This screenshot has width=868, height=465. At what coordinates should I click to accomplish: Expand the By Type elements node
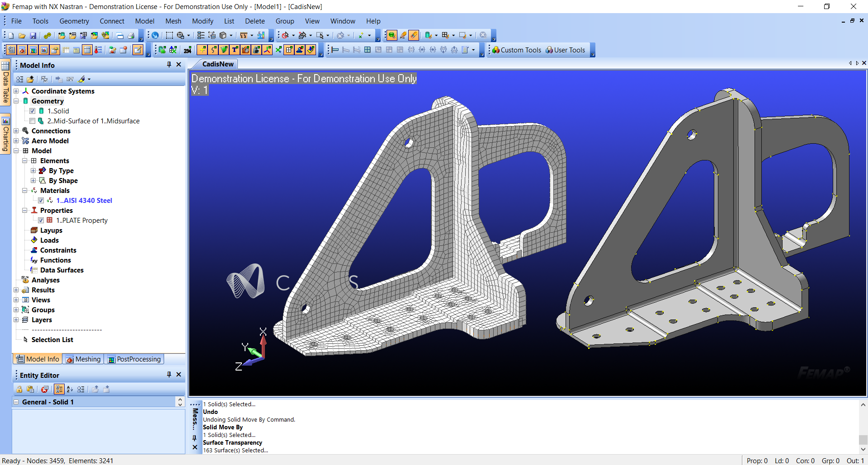pyautogui.click(x=33, y=171)
